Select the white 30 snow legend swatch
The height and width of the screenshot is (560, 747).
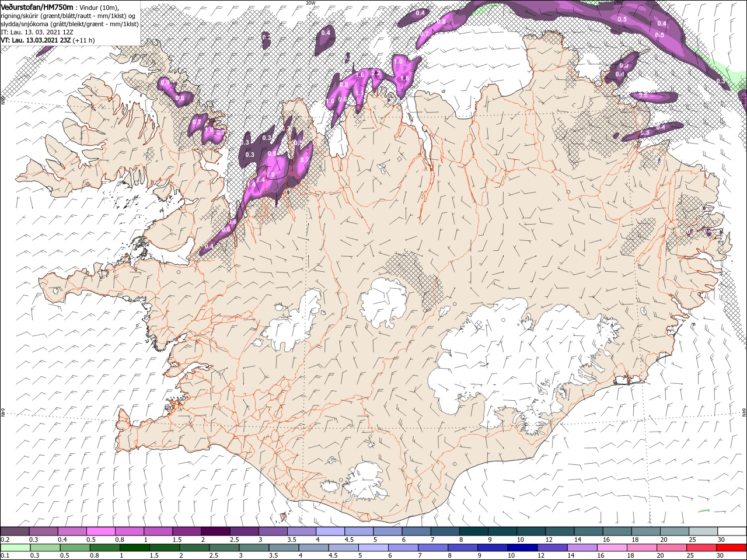click(732, 531)
